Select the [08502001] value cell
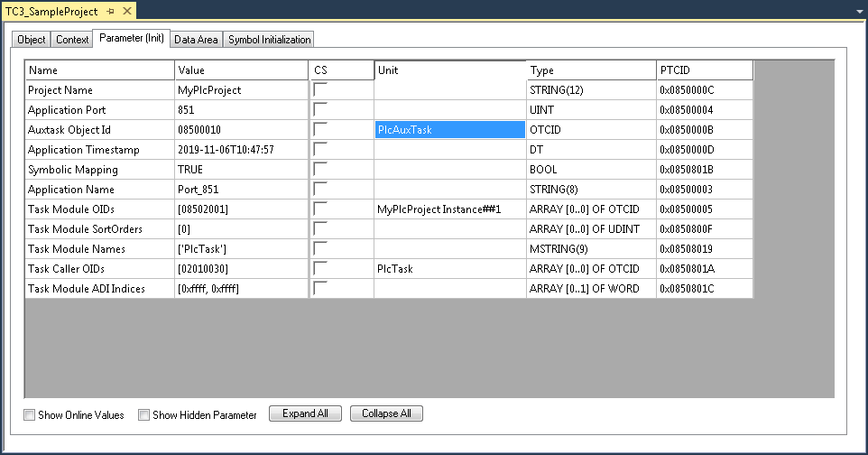This screenshot has width=868, height=455. pyautogui.click(x=241, y=209)
